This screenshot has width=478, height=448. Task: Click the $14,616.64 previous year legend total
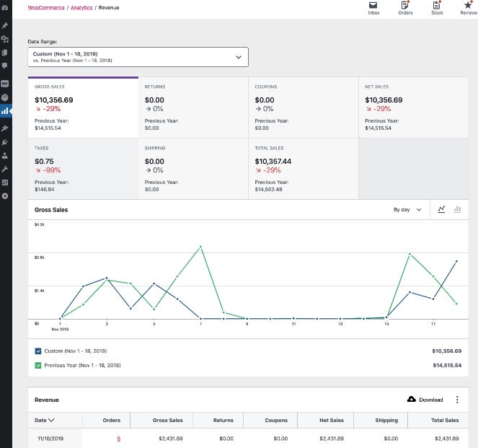click(x=447, y=365)
